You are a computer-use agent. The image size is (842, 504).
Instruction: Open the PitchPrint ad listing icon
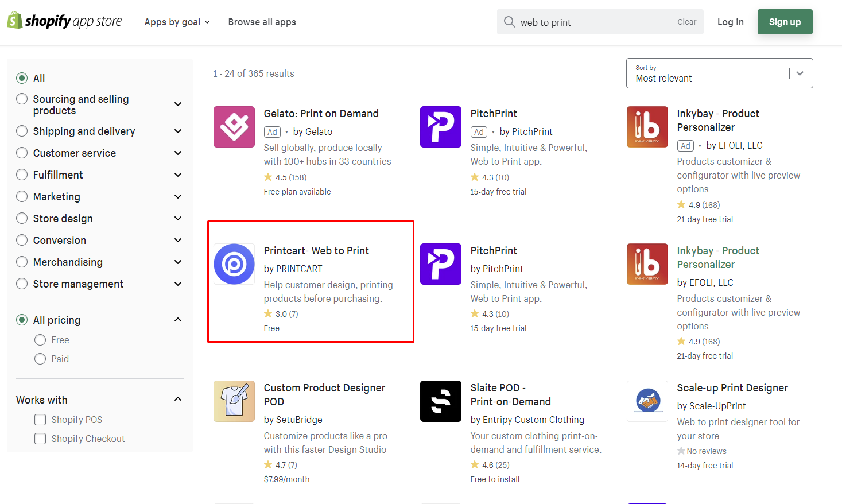(441, 127)
